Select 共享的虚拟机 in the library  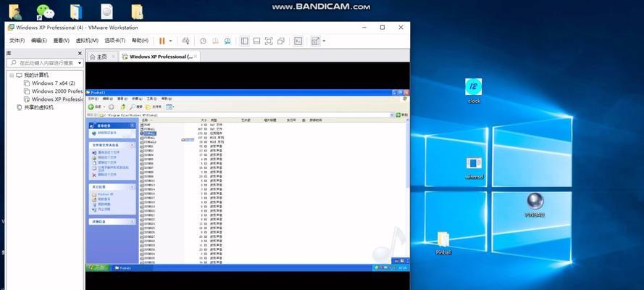tap(35, 107)
